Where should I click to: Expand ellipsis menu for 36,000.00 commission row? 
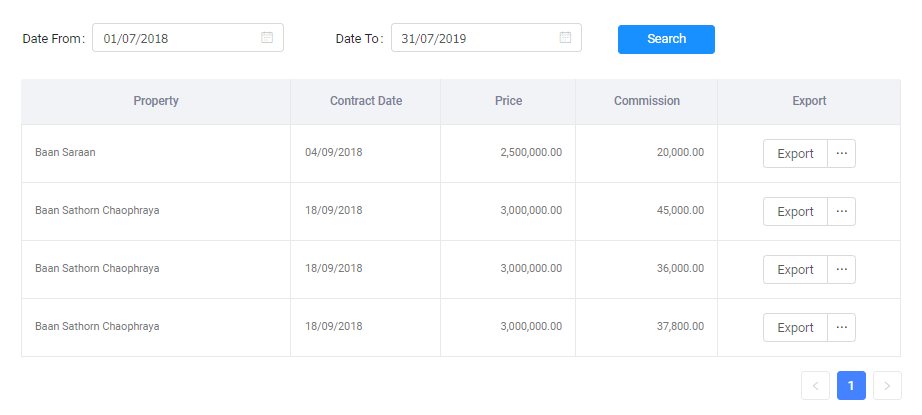point(841,270)
